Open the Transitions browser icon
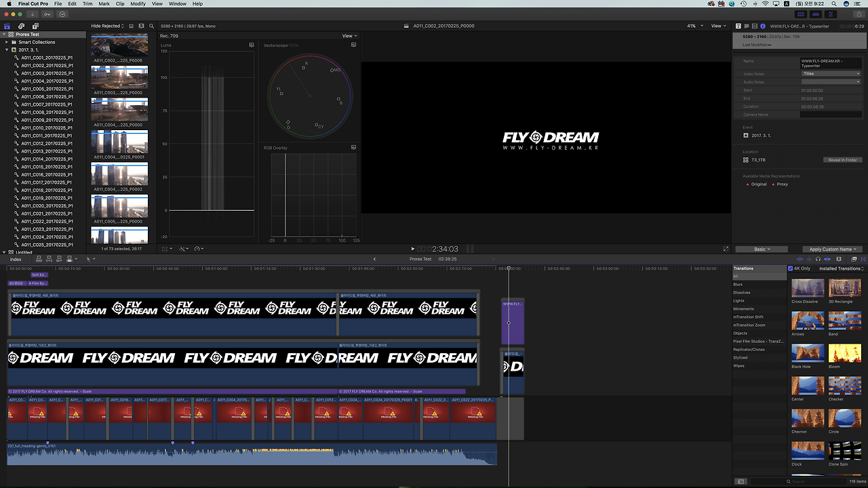Viewport: 868px width, 488px height. [x=863, y=259]
